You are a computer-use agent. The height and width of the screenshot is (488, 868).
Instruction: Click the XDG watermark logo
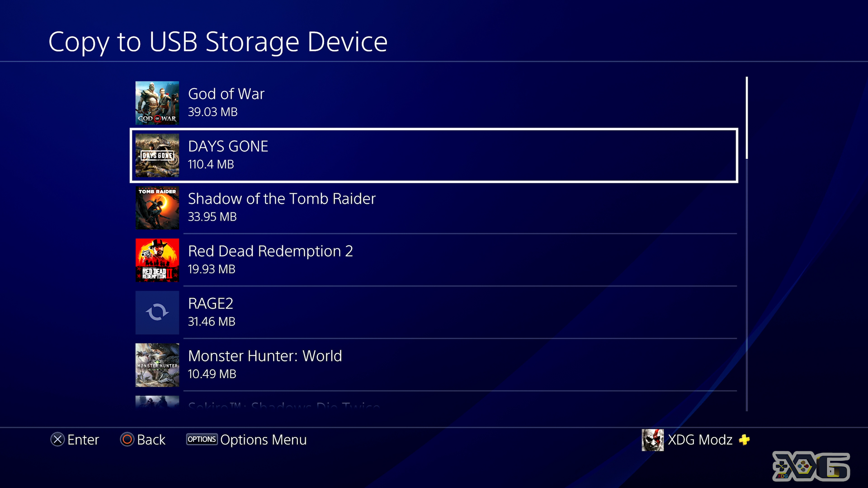[x=811, y=466]
